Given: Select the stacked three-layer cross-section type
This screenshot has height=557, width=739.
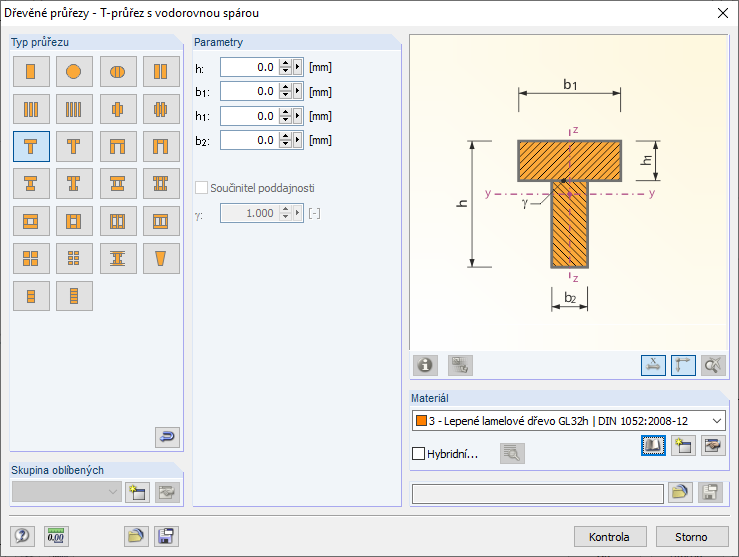Looking at the screenshot, I should [31, 296].
